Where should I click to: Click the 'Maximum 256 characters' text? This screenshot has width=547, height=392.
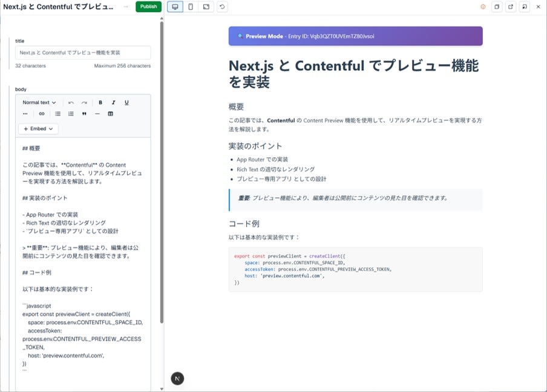pyautogui.click(x=122, y=66)
